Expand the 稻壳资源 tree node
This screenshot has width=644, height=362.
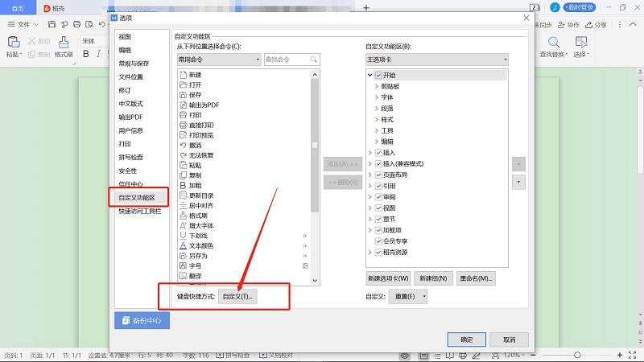click(370, 253)
